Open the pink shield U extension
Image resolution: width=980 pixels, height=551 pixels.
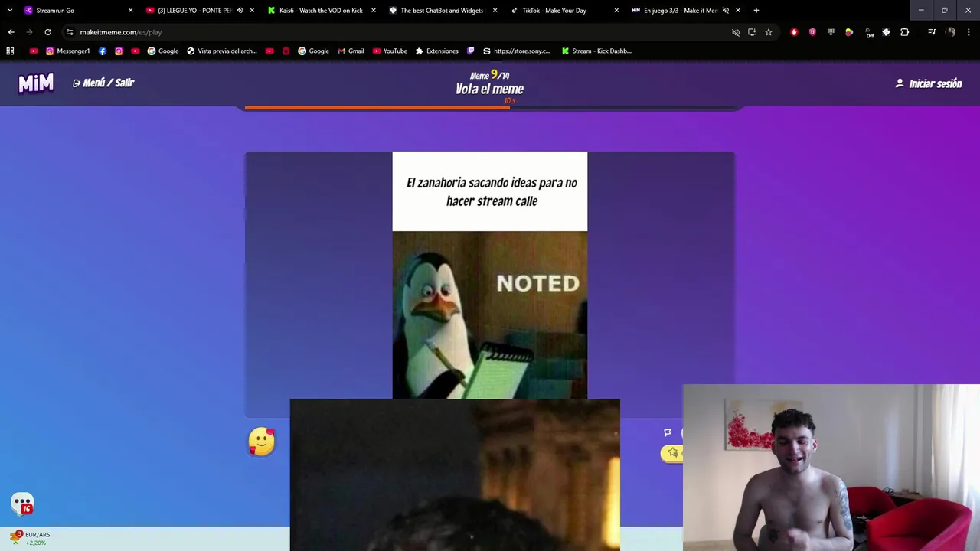click(x=812, y=32)
